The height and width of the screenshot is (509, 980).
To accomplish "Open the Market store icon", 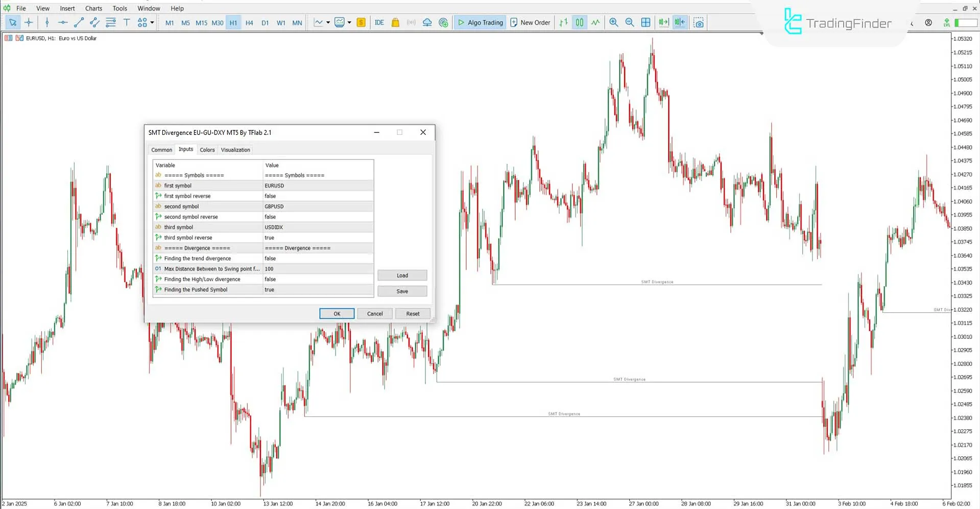I will 395,22.
